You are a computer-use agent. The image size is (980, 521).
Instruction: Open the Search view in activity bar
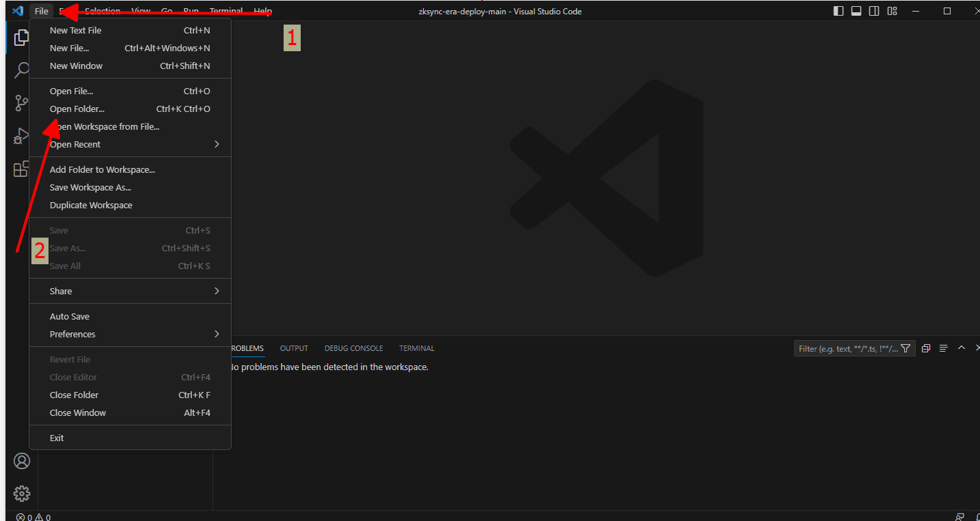(x=21, y=70)
